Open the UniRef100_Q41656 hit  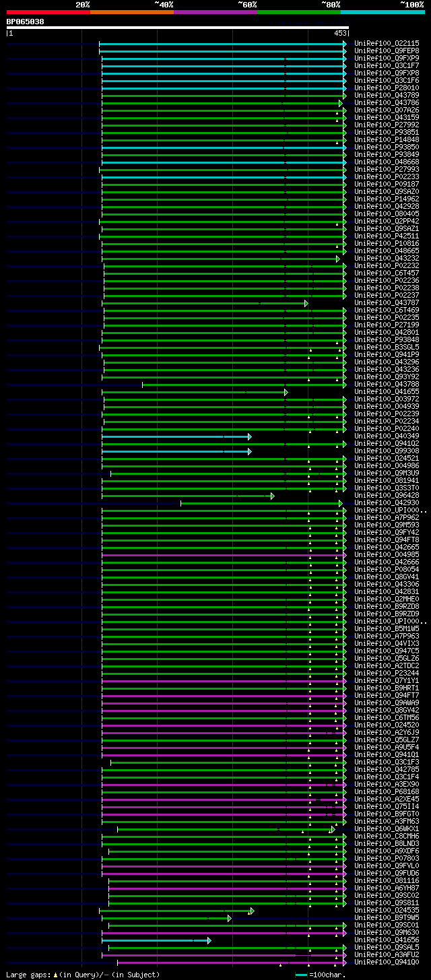coord(387,940)
